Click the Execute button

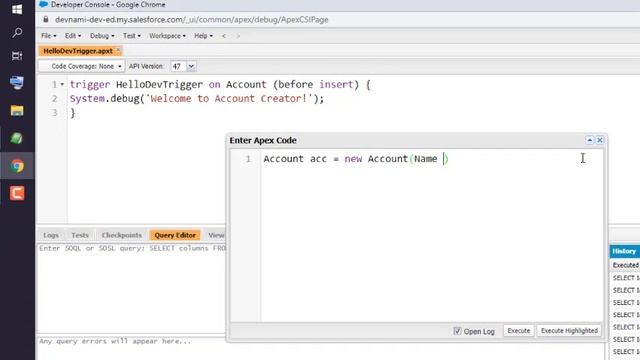click(x=518, y=331)
